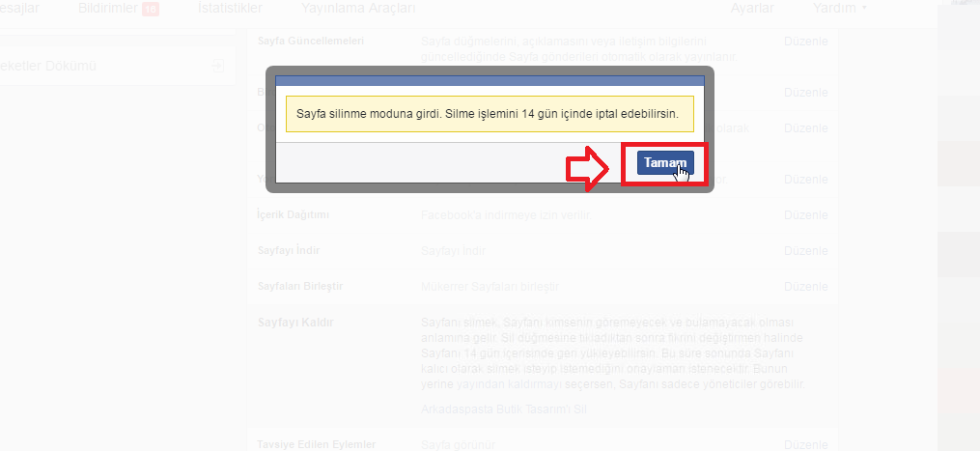The image size is (980, 451).
Task: Open the Ayarlar menu item
Action: pos(752,8)
